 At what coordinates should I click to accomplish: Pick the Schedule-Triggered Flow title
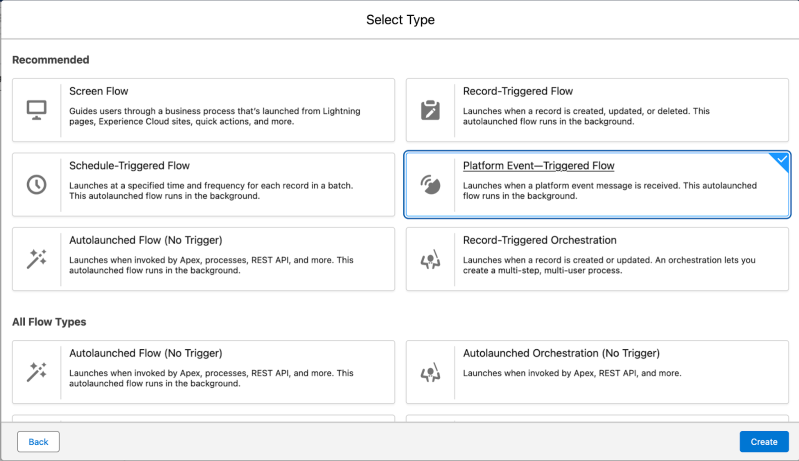129,166
